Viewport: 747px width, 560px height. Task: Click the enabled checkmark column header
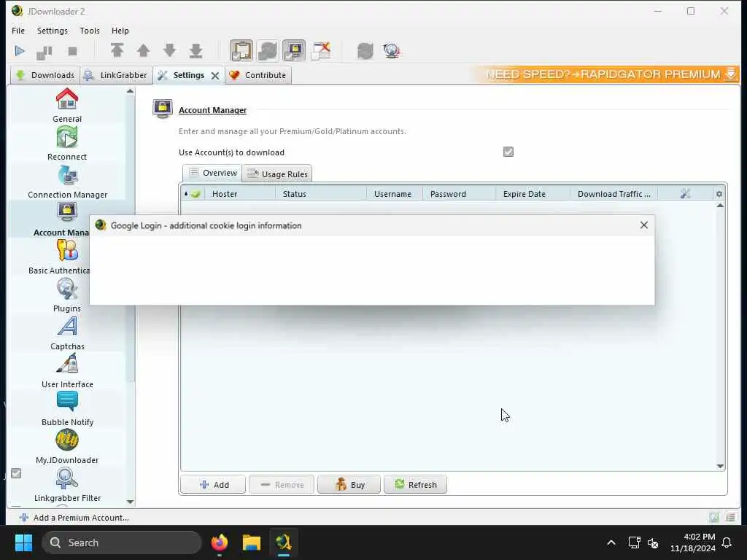(x=193, y=194)
